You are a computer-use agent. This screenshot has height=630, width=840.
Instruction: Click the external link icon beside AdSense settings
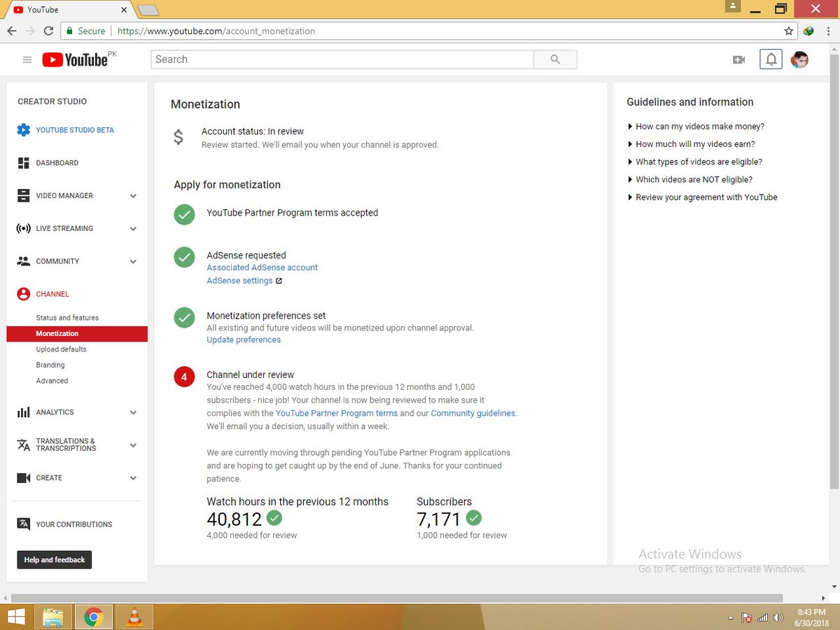279,281
